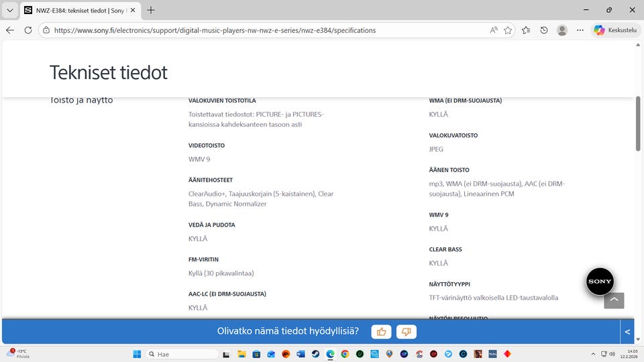The width and height of the screenshot is (644, 362).
Task: Add this page to favorites star
Action: (508, 30)
